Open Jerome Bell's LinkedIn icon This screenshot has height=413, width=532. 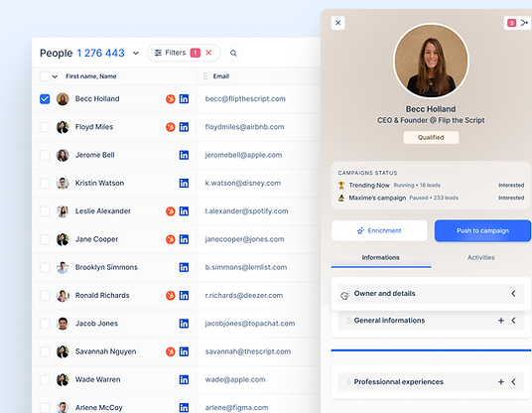coord(184,155)
